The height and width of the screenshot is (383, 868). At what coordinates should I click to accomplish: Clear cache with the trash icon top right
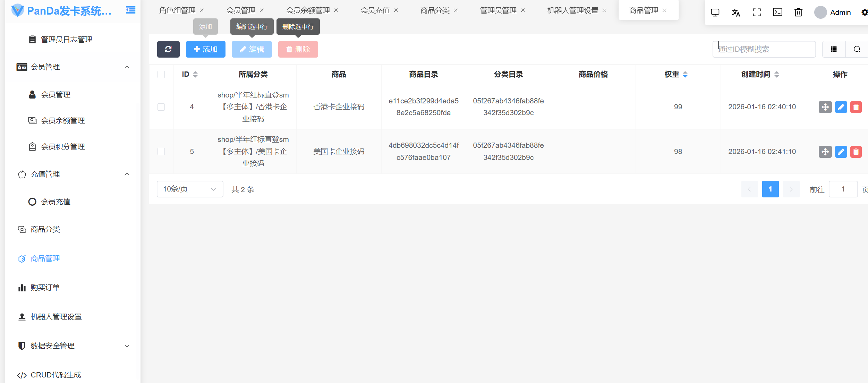click(x=798, y=12)
